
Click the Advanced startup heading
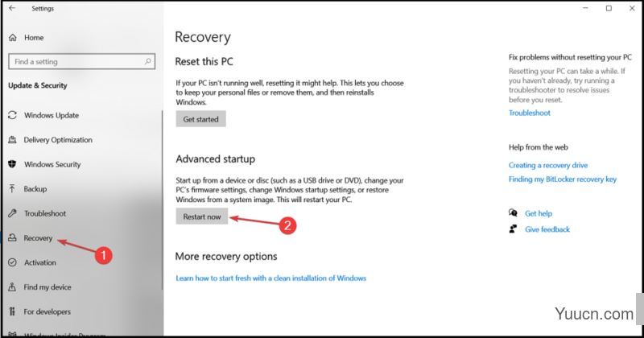point(215,159)
